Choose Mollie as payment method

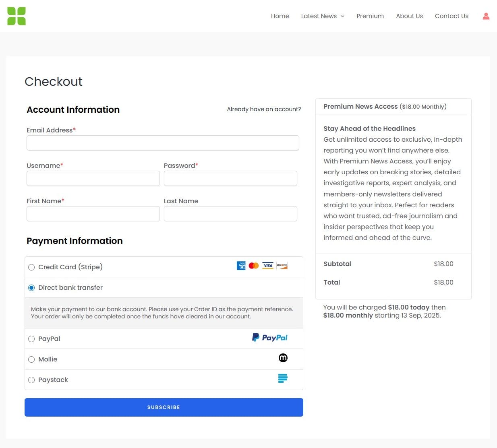click(31, 359)
